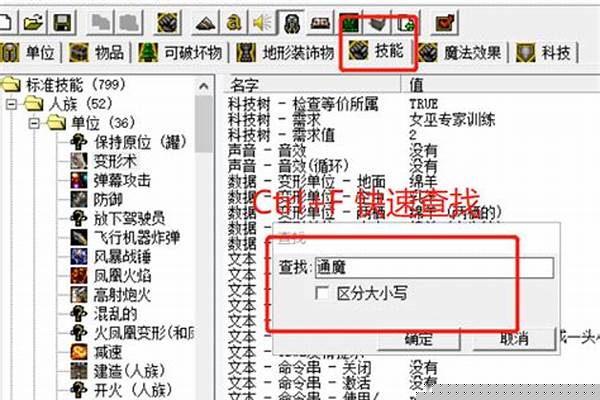This screenshot has height=400, width=600.
Task: Switch to the 单位 tab
Action: 29,52
